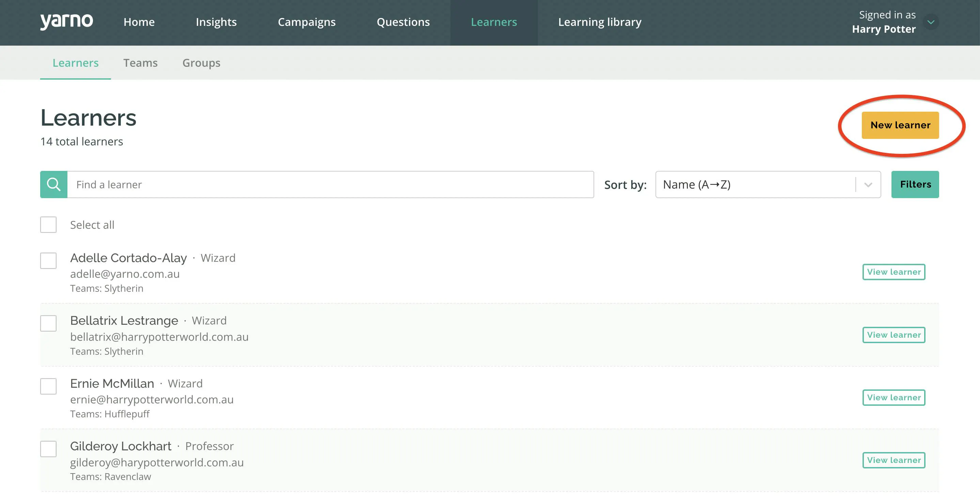
Task: Expand the Sort by Name (A→Z) dropdown
Action: click(x=768, y=185)
